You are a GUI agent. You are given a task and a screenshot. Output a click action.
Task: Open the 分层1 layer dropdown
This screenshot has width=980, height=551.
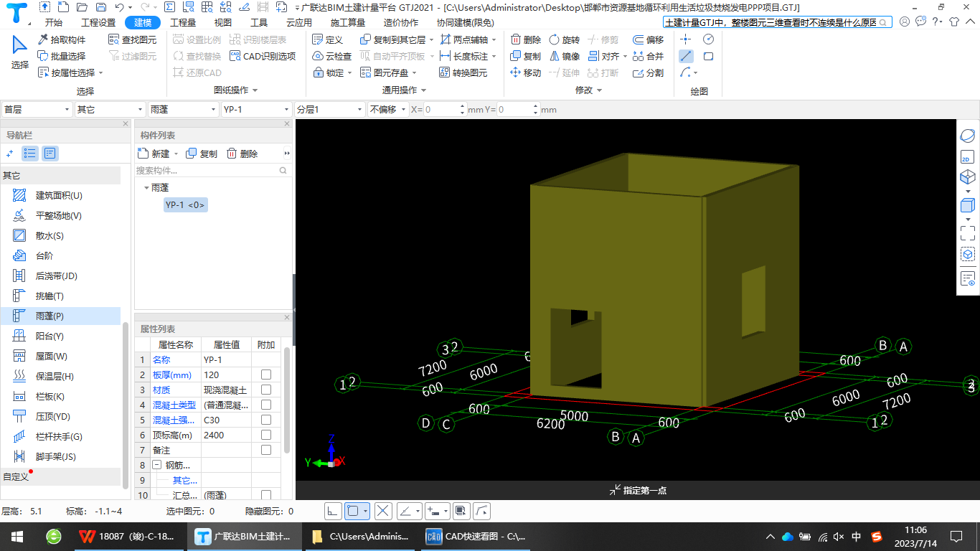(x=330, y=109)
